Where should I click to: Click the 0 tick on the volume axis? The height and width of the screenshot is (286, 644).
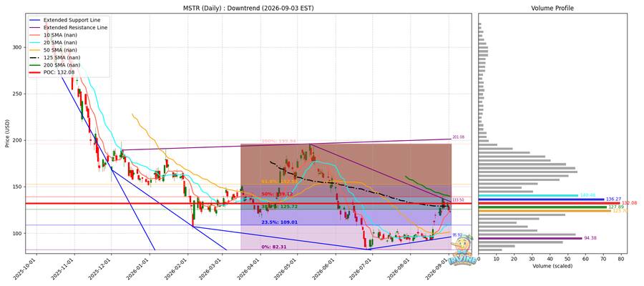479,259
